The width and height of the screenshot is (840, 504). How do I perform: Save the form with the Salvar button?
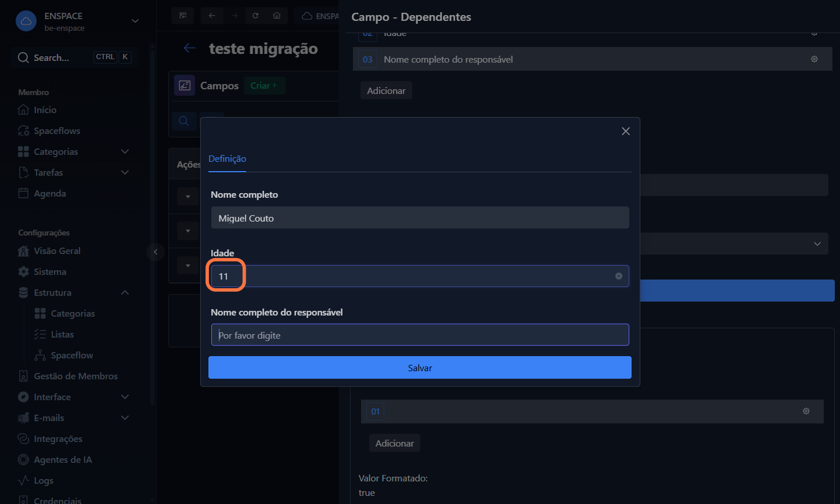(x=420, y=368)
